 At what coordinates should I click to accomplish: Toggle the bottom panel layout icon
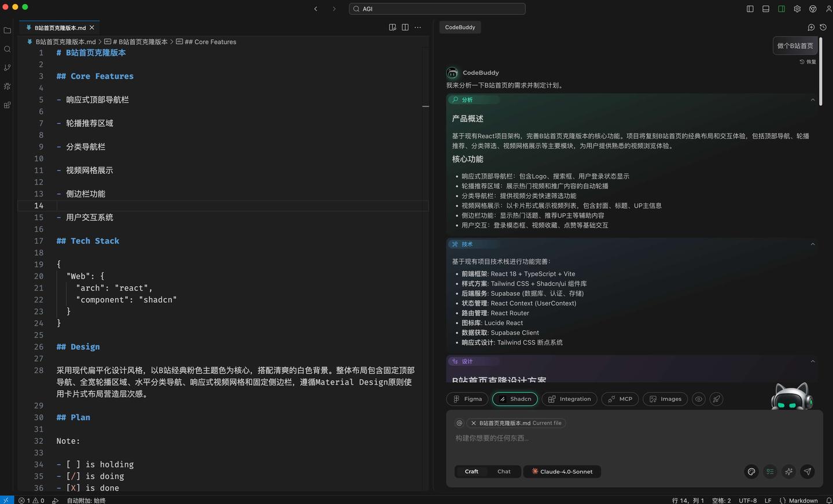766,9
